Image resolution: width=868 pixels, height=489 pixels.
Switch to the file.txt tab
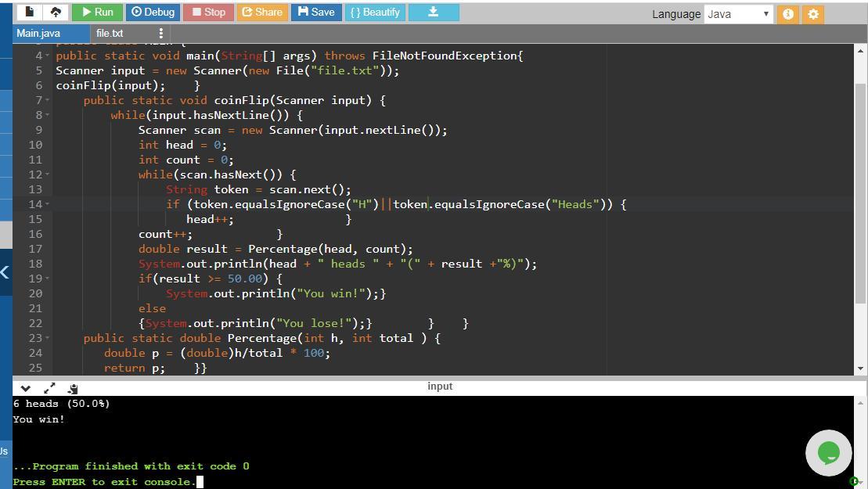pos(110,33)
